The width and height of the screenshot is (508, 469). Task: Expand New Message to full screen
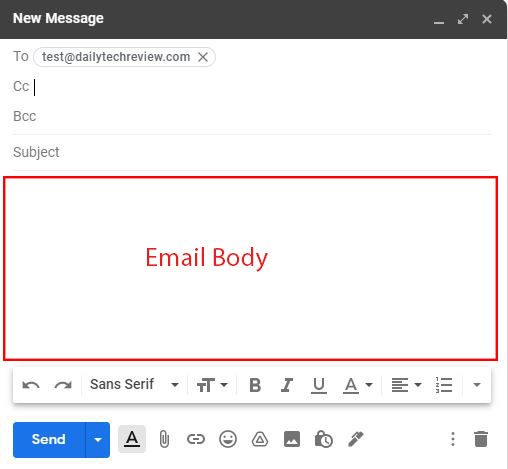click(x=463, y=19)
